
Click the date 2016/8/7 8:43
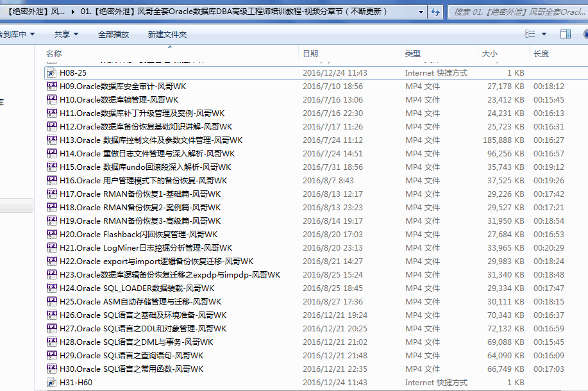(x=328, y=181)
